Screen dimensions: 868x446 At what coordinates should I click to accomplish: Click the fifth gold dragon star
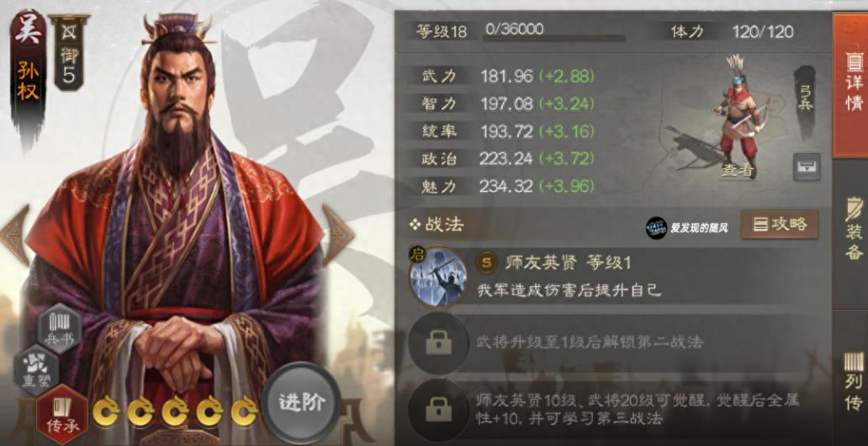coord(244,411)
